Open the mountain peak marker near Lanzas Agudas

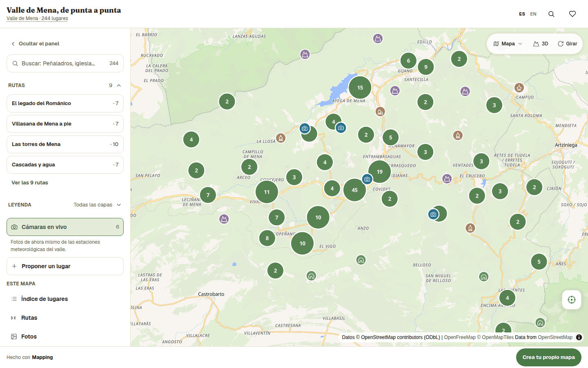point(305,54)
